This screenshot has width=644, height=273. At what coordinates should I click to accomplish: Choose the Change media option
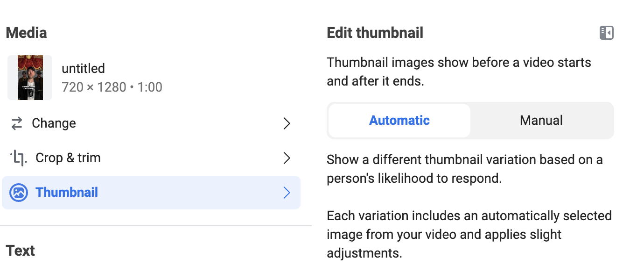(54, 123)
